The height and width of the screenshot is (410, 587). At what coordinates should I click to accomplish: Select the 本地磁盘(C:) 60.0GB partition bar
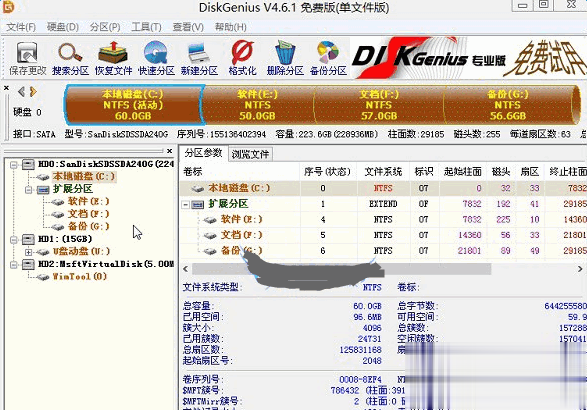[x=133, y=105]
